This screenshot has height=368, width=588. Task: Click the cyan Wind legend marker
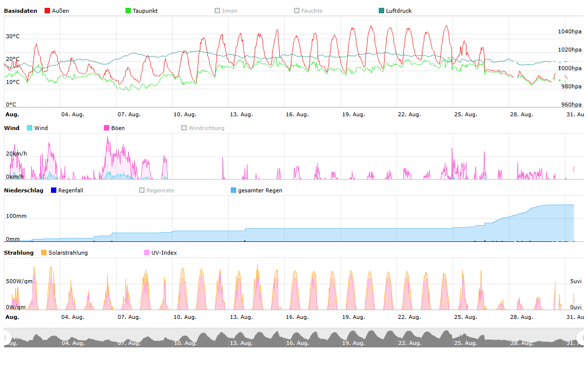(x=30, y=128)
